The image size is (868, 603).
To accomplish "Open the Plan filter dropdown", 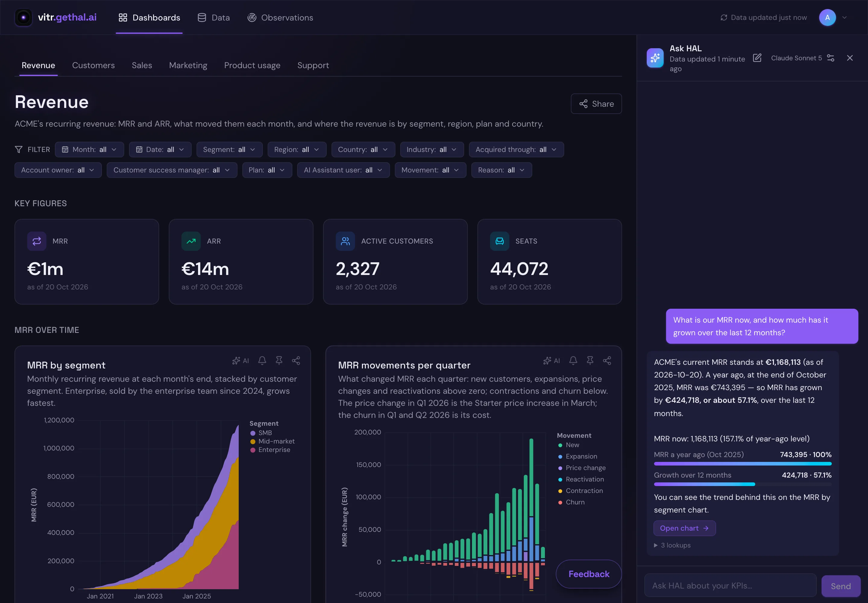I will (267, 170).
